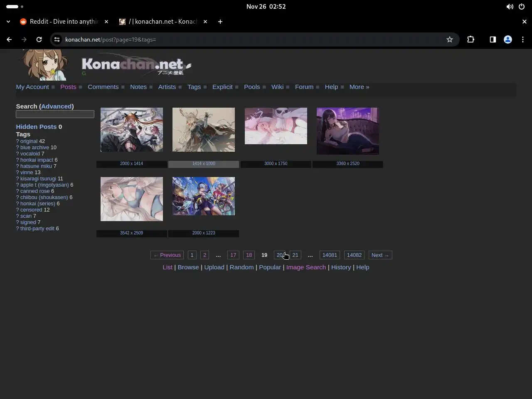Open the Notes menu item

tap(138, 87)
